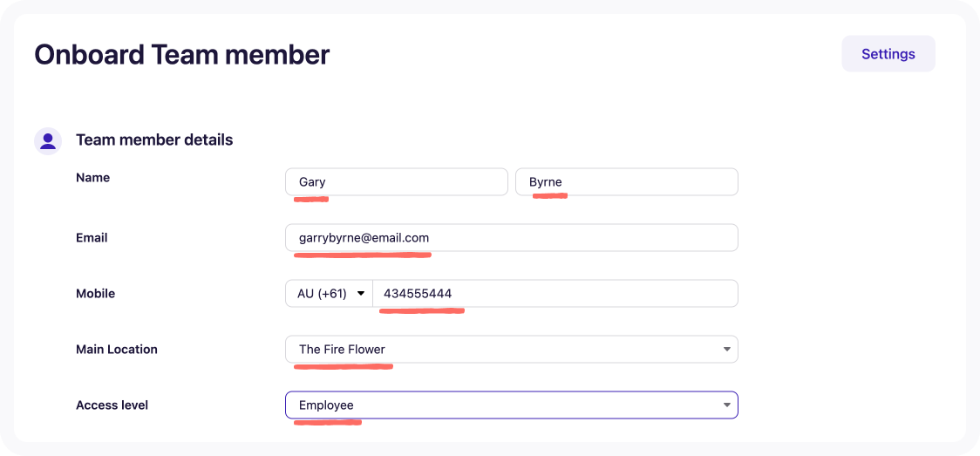This screenshot has width=980, height=456.
Task: Click the Name field label
Action: [x=92, y=177]
